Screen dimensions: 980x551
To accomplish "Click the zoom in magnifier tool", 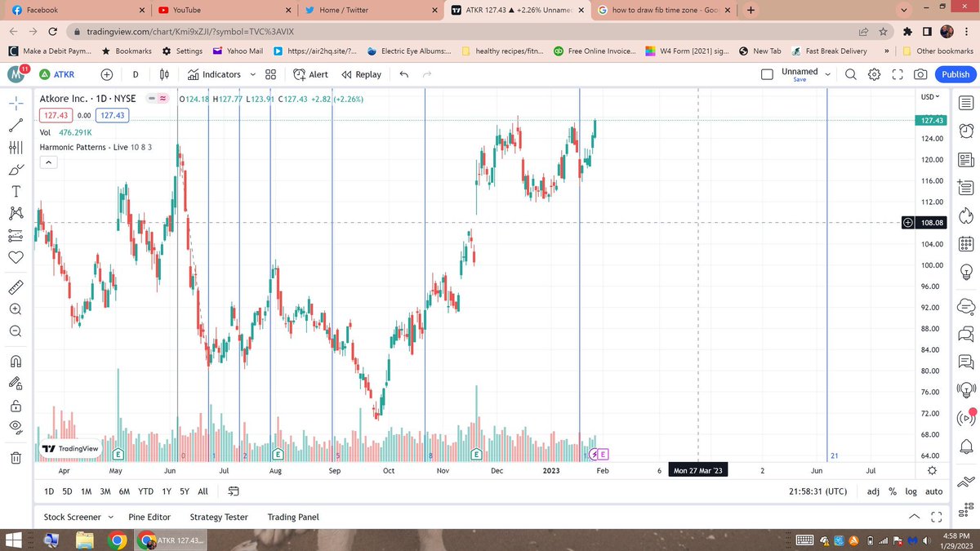I will pos(16,309).
